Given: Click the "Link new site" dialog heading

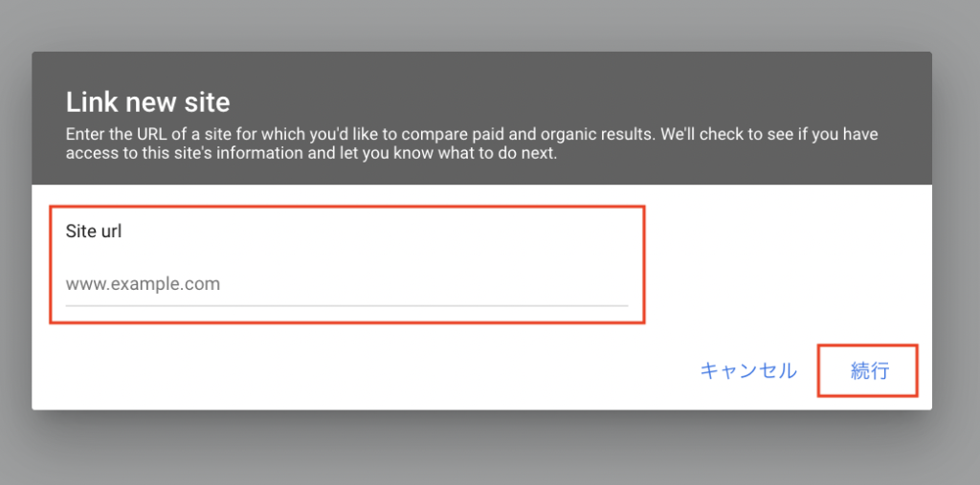Looking at the screenshot, I should pyautogui.click(x=147, y=101).
